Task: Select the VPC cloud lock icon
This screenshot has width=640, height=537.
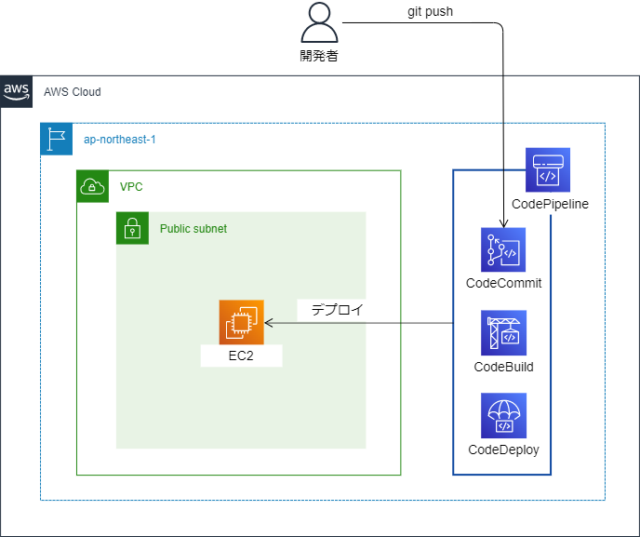Action: 93,186
